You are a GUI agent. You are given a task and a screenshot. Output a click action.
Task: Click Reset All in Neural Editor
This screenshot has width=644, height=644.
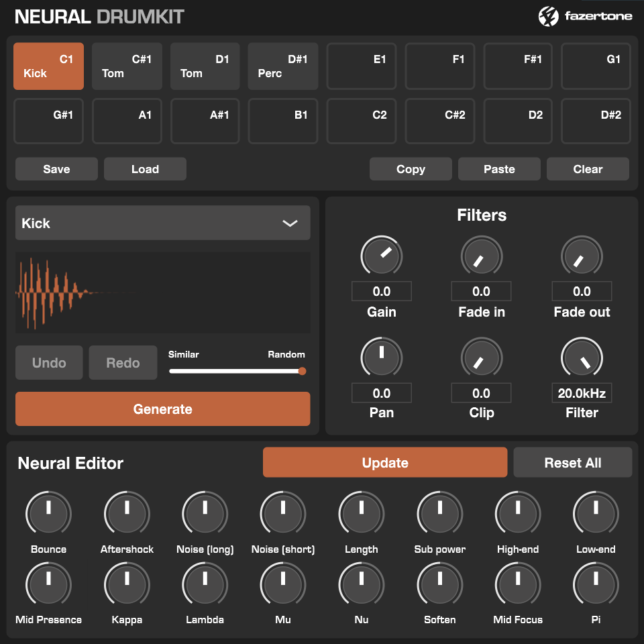[x=572, y=463]
